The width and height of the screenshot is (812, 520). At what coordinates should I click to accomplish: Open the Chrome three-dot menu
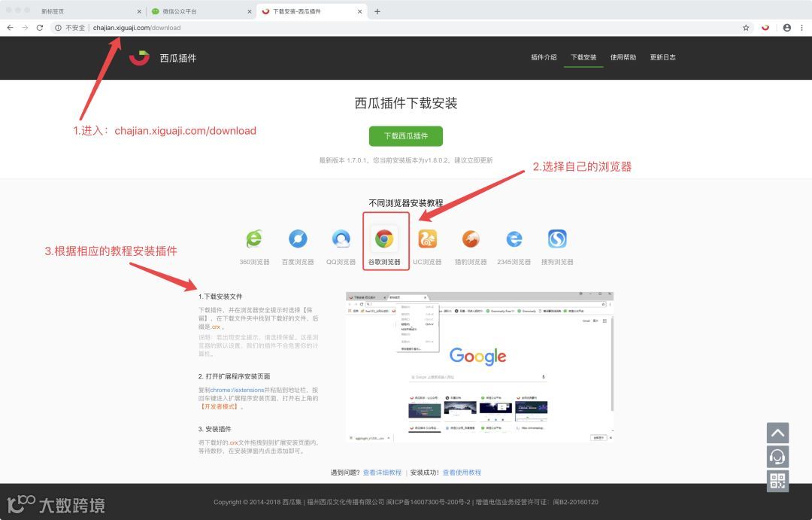point(802,28)
